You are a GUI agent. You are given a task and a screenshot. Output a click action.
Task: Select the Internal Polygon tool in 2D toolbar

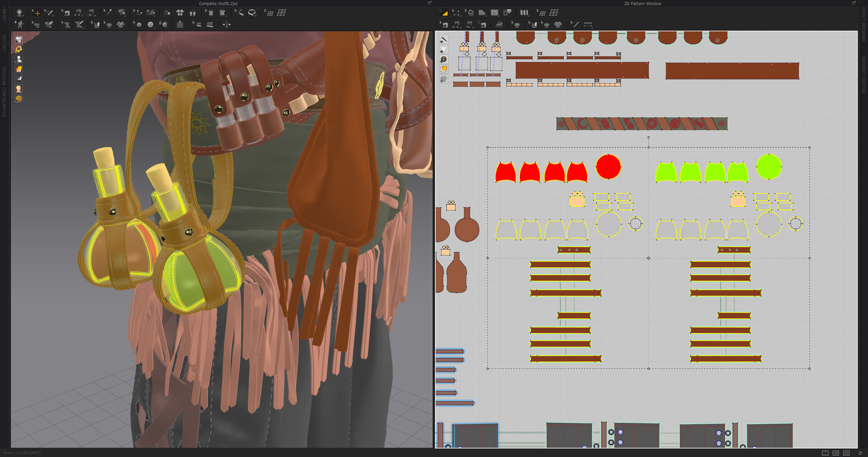coord(495,13)
